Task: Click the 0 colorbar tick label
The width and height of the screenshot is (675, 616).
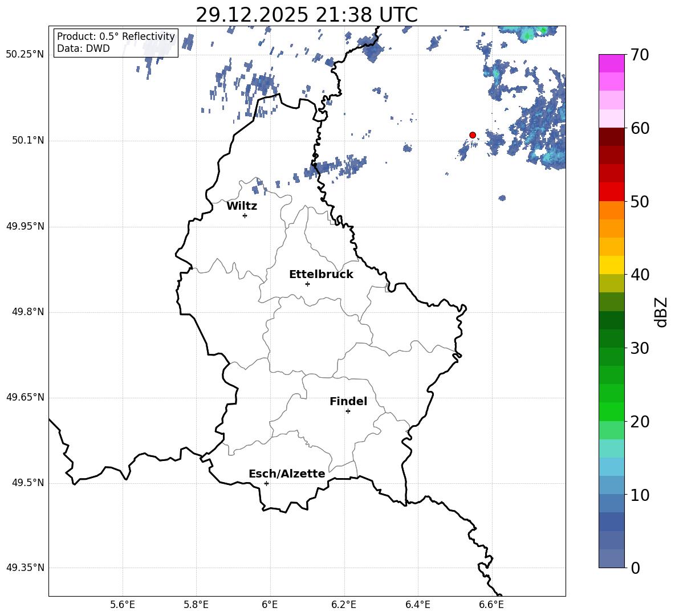Action: pyautogui.click(x=636, y=568)
